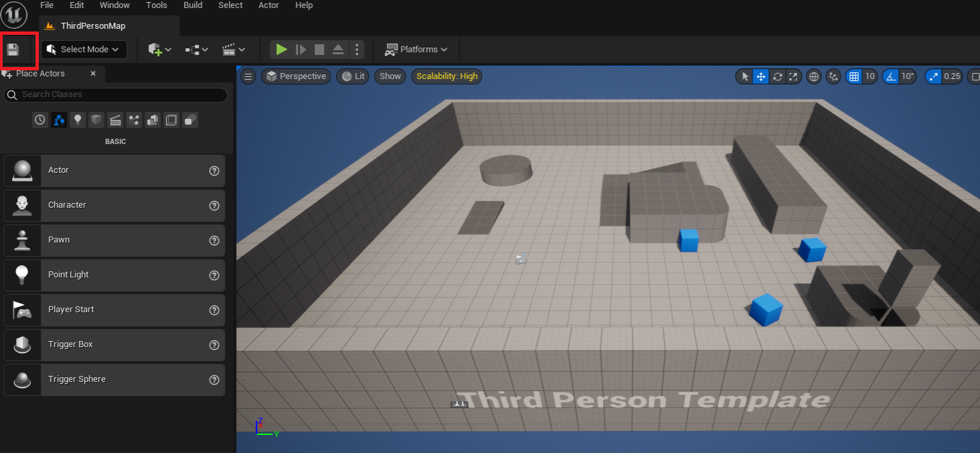Click the Scalability: High warning button
Screen dimensions: 980x453
[447, 76]
